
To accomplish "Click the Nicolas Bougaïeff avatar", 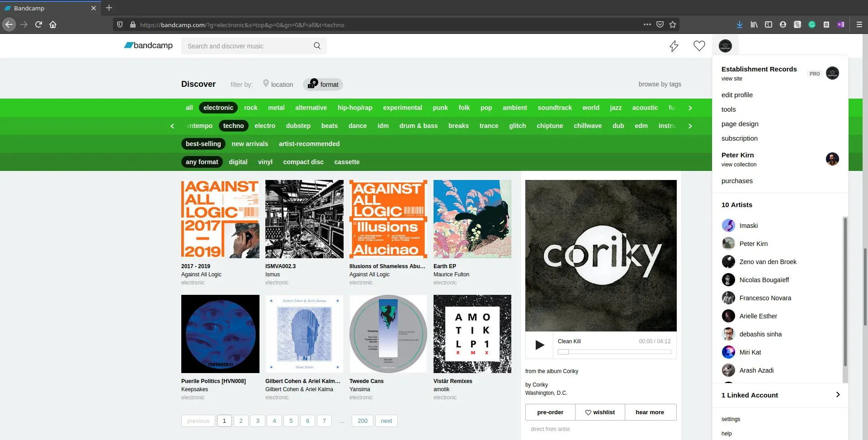I will [728, 279].
